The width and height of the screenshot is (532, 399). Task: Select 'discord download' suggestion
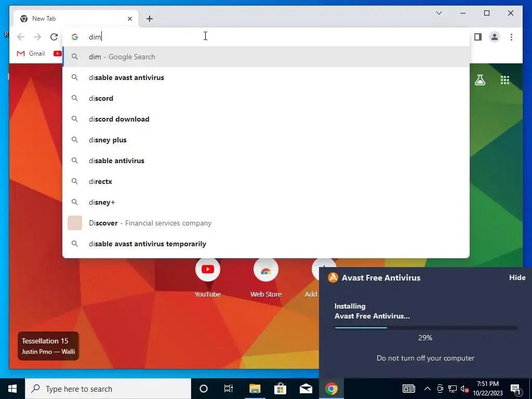click(266, 119)
